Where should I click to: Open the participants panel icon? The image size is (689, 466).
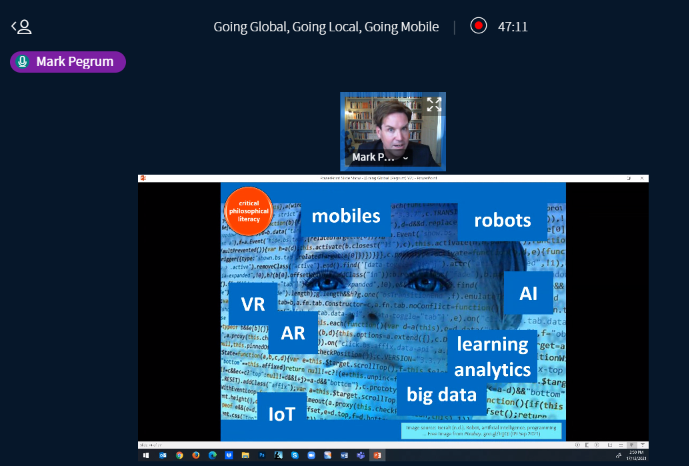[x=21, y=27]
